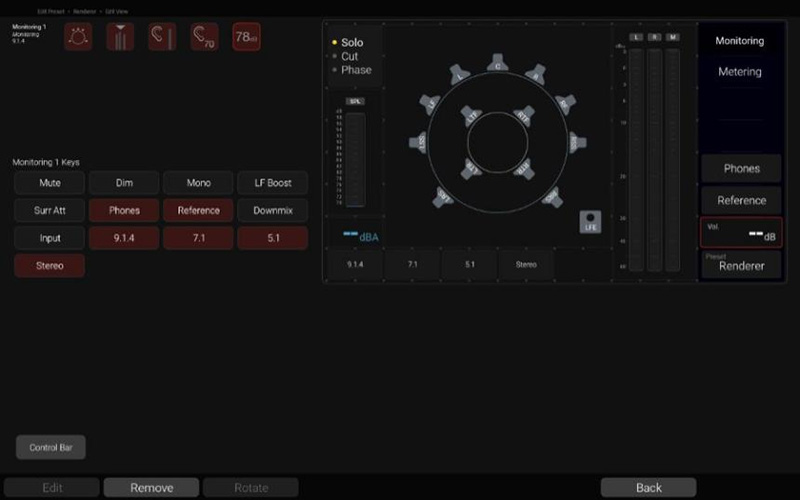Viewport: 800px width, 500px height.
Task: Open the Preset Renderer selector
Action: tap(741, 265)
